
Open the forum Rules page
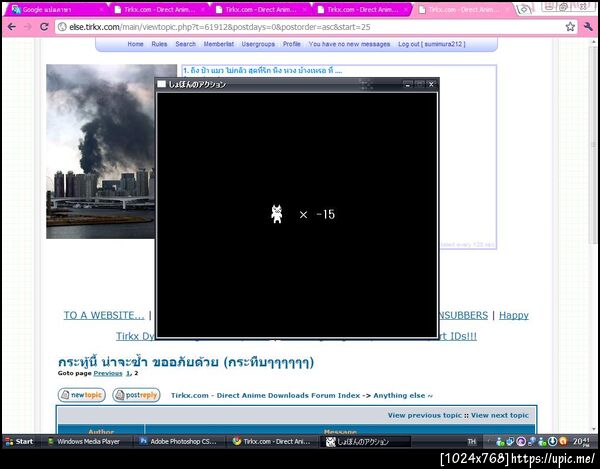pos(159,44)
